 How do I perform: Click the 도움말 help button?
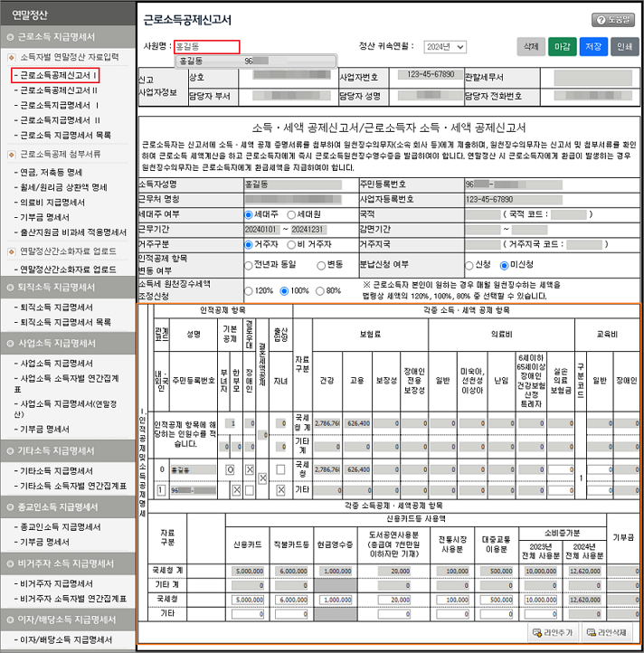click(612, 20)
